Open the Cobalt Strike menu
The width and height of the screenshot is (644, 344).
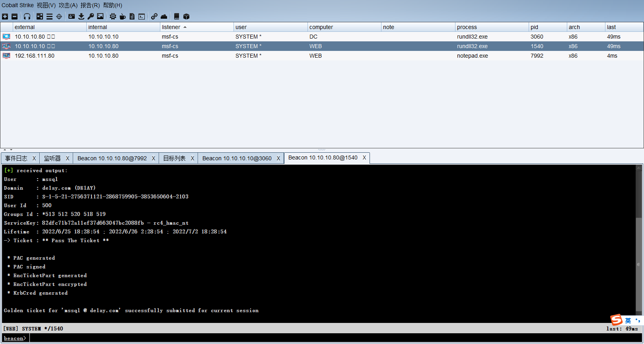point(18,5)
